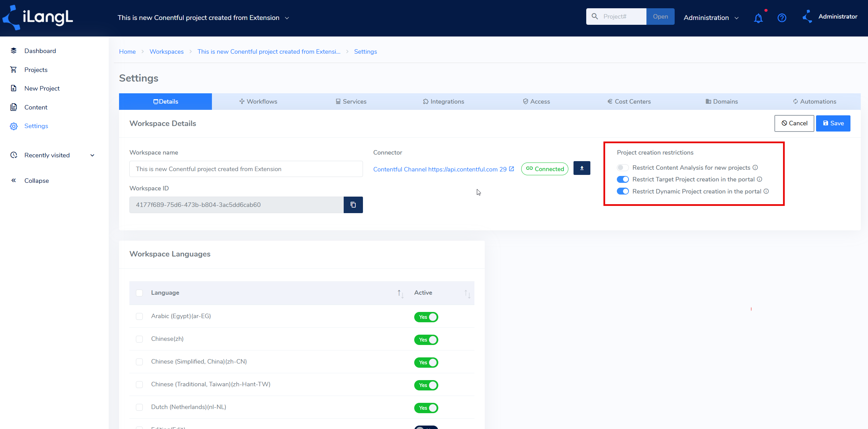Click the Administrator avatar icon
868x429 pixels.
click(807, 17)
